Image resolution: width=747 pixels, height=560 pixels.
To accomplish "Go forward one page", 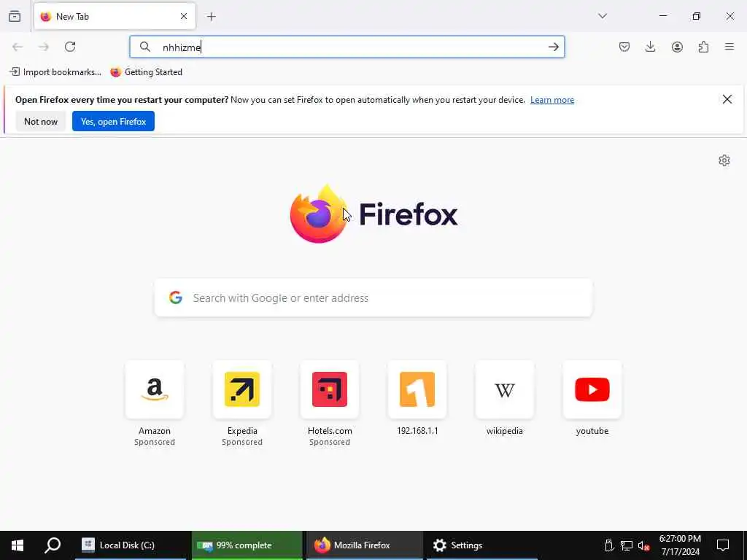I will tap(44, 47).
